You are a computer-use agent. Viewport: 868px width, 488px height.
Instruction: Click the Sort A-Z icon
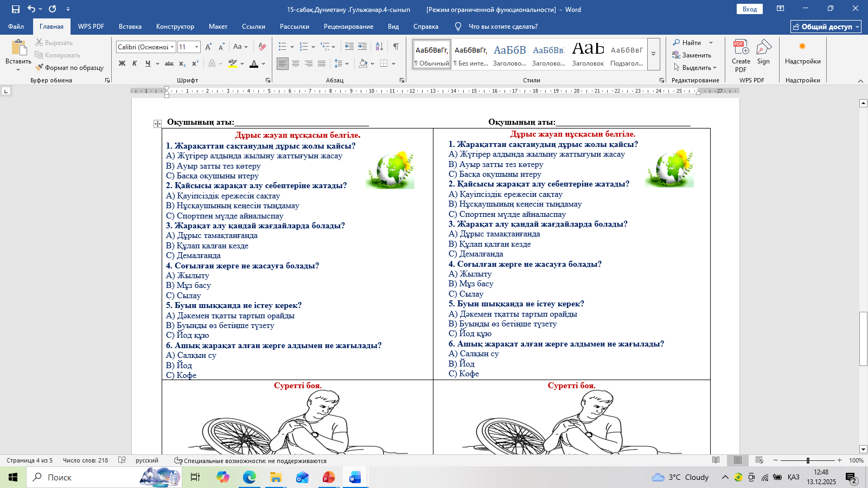pyautogui.click(x=379, y=47)
